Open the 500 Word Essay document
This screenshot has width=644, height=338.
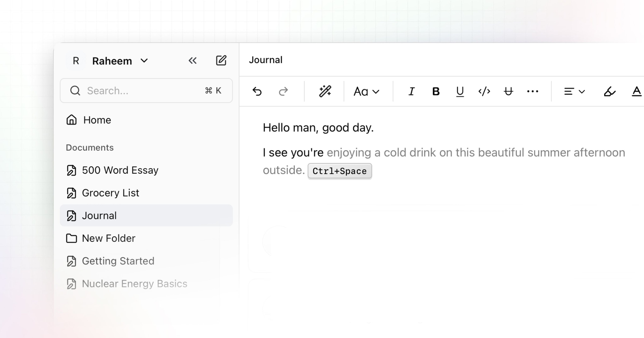pos(120,170)
